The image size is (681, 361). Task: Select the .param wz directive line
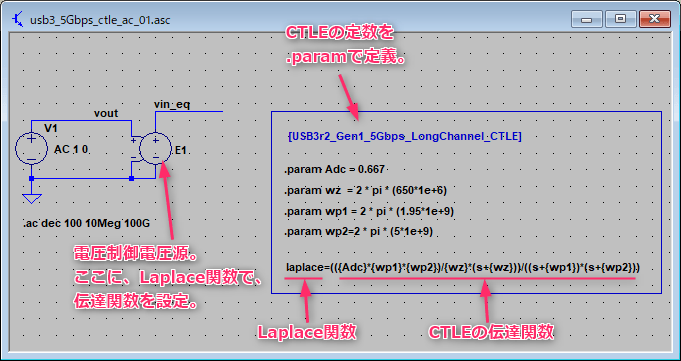pyautogui.click(x=366, y=190)
